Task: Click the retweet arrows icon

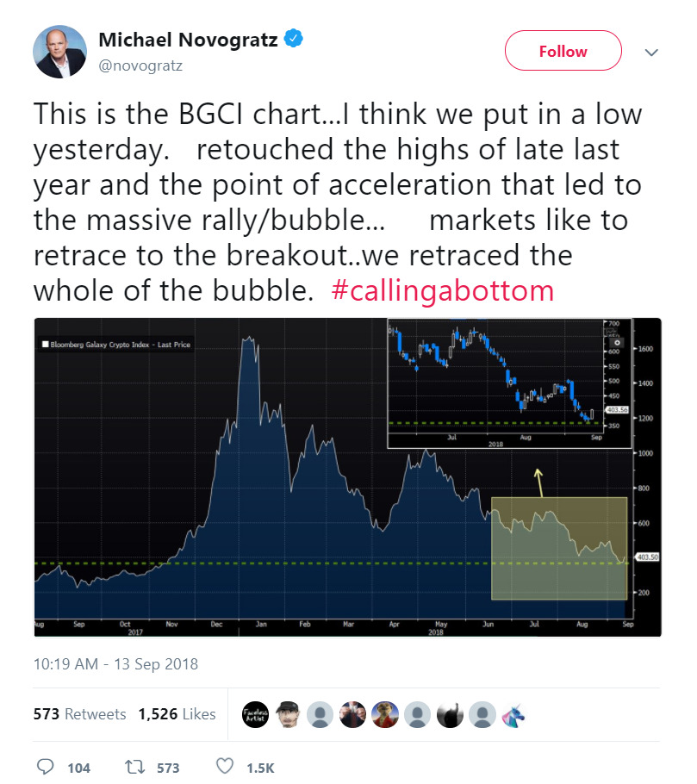Action: pyautogui.click(x=134, y=767)
